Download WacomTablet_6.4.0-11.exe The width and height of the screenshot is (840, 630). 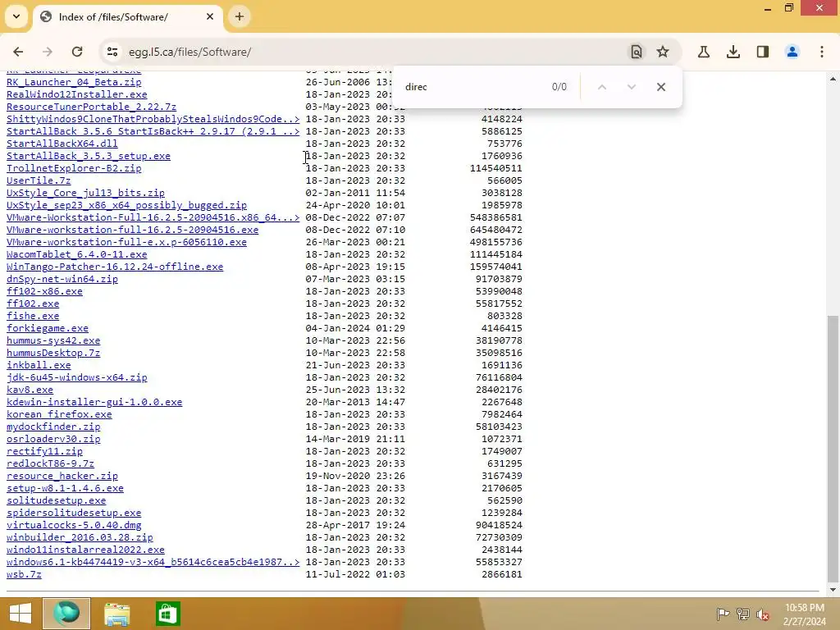[76, 254]
